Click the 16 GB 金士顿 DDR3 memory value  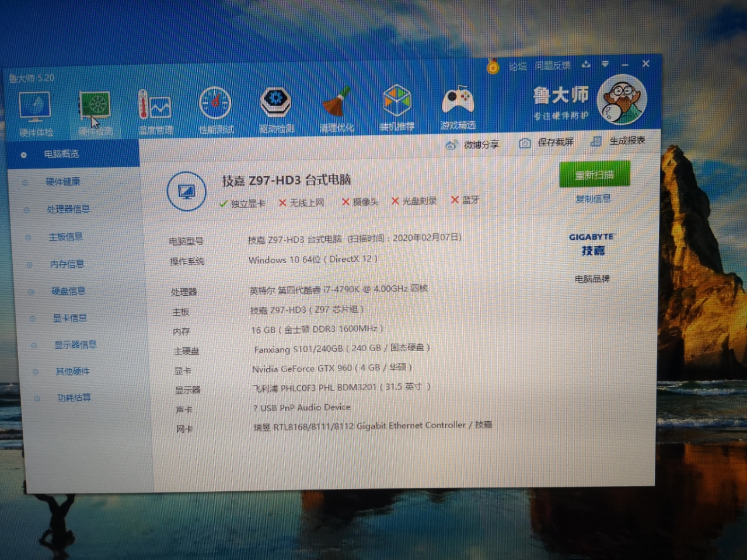[x=317, y=329]
